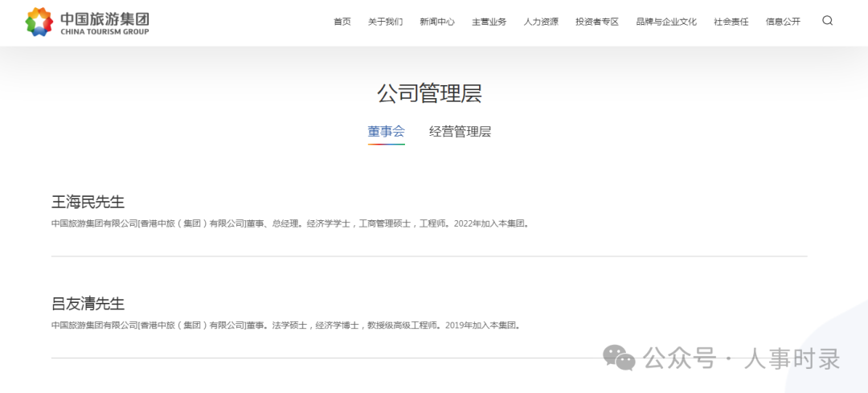Screen dimensions: 868x393
Task: Switch to the 经营管理层 tab
Action: pyautogui.click(x=460, y=132)
